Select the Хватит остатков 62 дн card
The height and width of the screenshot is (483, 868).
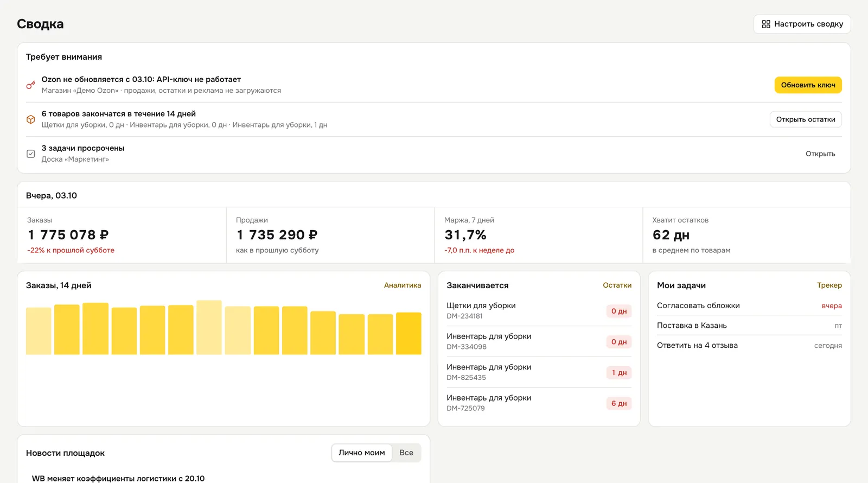[x=746, y=235]
